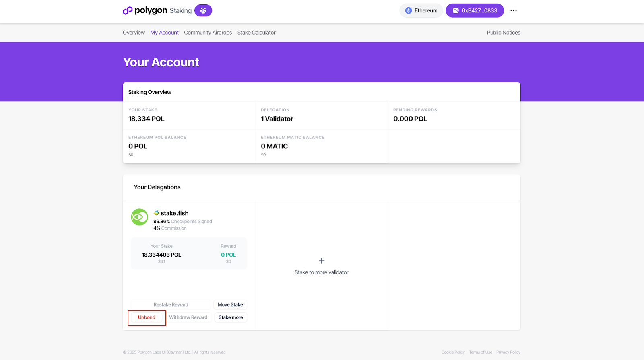Click the 99.86% Checkpoints Signed text
The image size is (644, 360).
coord(183,222)
